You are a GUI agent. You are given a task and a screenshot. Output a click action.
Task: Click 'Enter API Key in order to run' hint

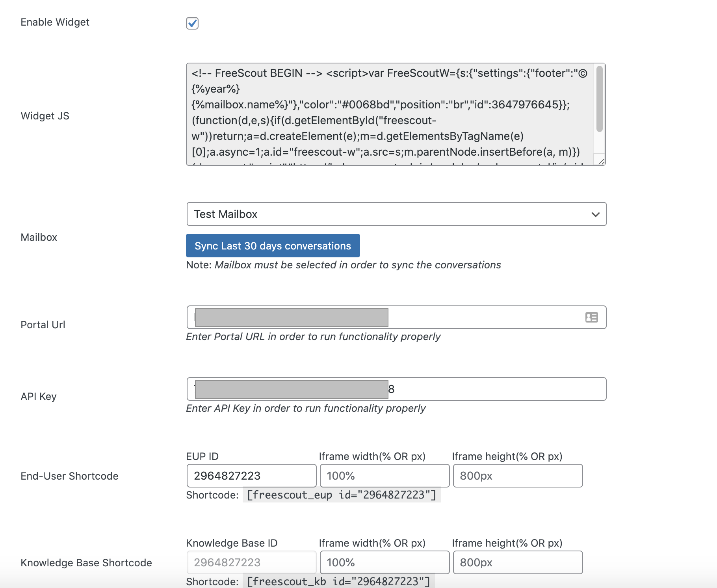pyautogui.click(x=306, y=408)
